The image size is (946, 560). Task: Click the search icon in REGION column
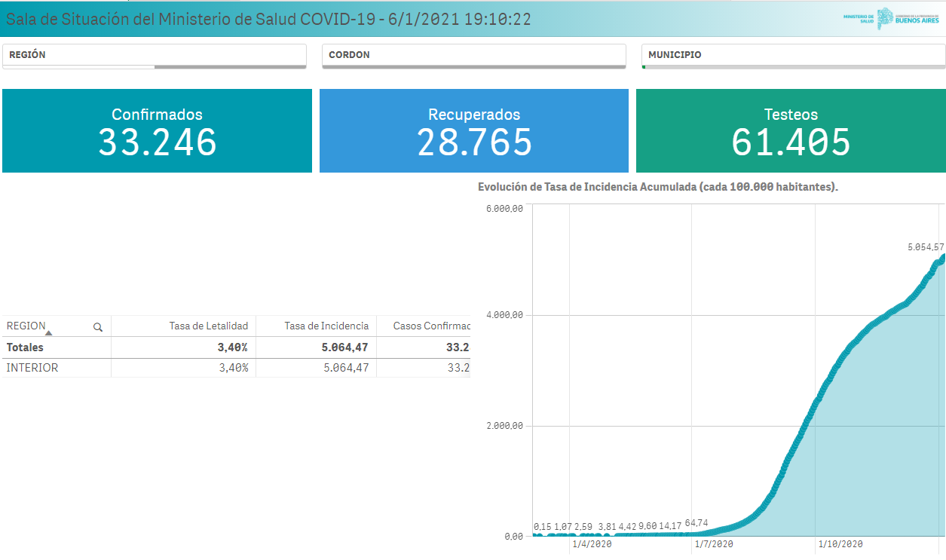coord(97,327)
